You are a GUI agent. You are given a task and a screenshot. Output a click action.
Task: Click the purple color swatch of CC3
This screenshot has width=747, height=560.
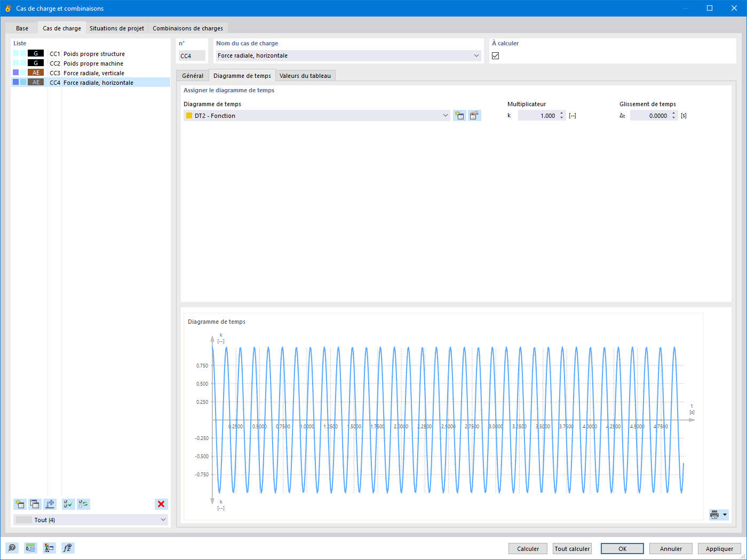[x=16, y=73]
